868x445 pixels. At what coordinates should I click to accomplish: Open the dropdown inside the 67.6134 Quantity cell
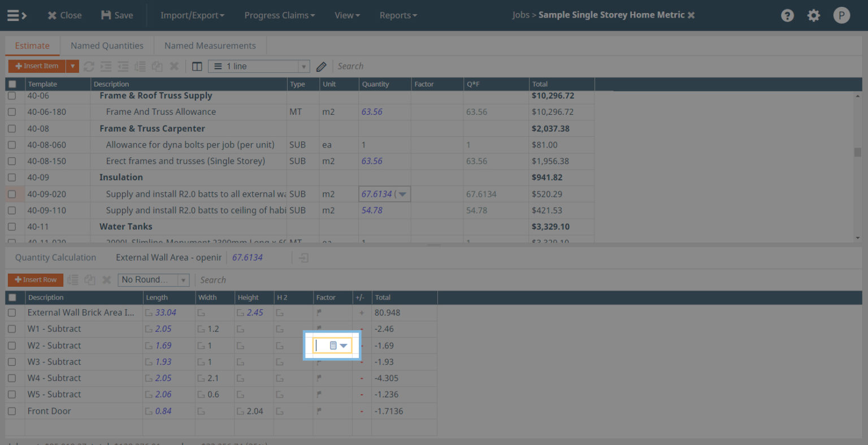coord(401,193)
